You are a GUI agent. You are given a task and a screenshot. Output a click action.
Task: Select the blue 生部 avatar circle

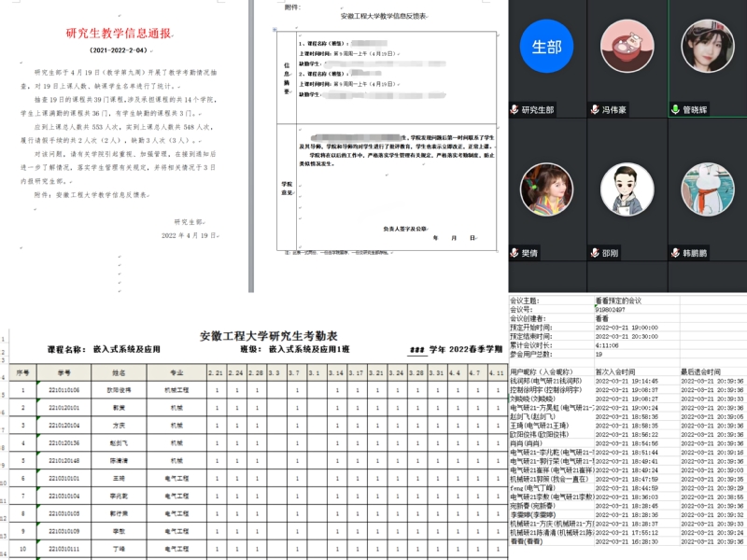546,47
